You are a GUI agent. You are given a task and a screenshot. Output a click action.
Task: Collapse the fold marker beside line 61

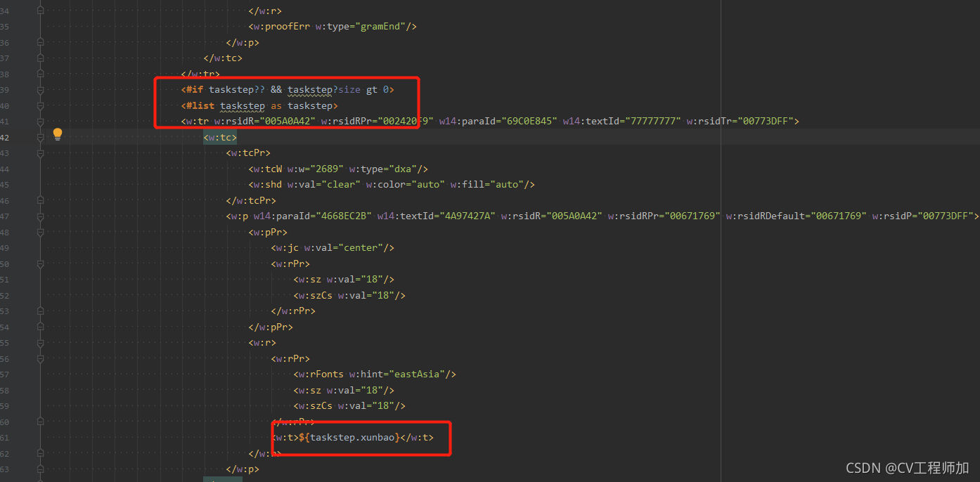click(x=40, y=437)
